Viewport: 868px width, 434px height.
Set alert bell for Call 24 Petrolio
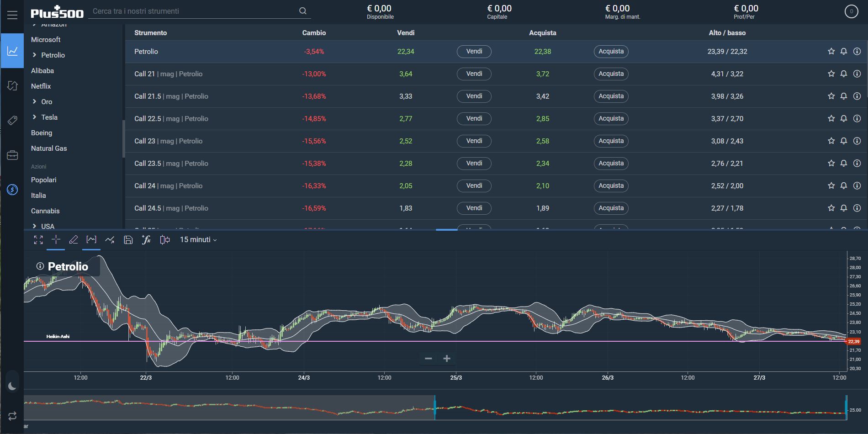click(844, 185)
